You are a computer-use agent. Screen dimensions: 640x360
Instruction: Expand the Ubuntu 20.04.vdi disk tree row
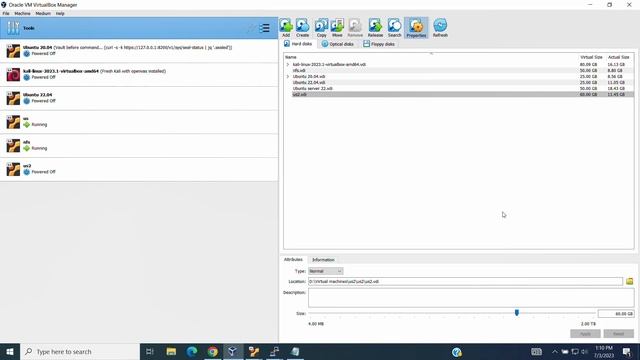pos(288,76)
